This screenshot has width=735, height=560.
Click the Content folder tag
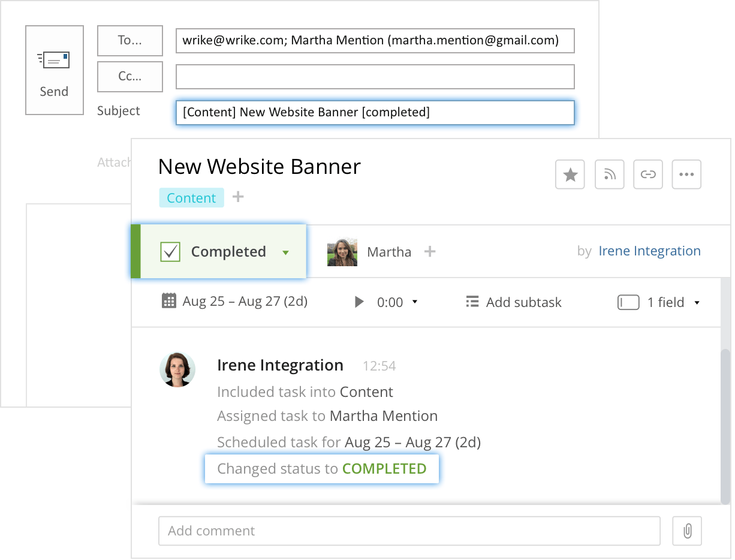pos(191,198)
